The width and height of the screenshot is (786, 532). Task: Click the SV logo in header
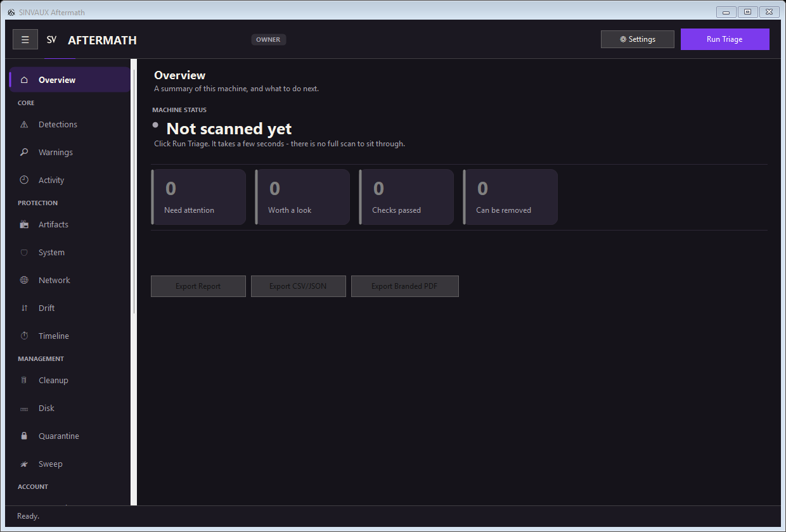[x=51, y=39]
